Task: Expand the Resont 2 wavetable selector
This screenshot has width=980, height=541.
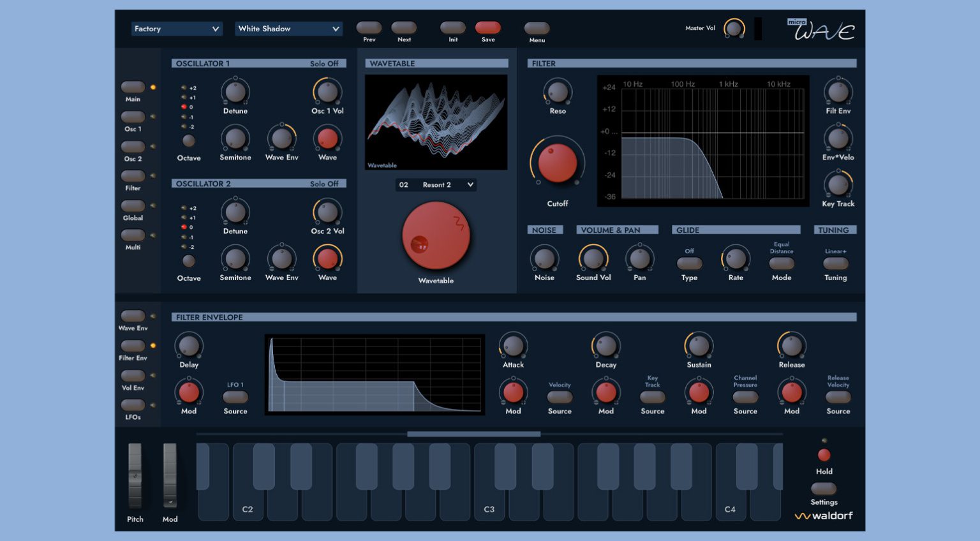Action: [x=436, y=185]
